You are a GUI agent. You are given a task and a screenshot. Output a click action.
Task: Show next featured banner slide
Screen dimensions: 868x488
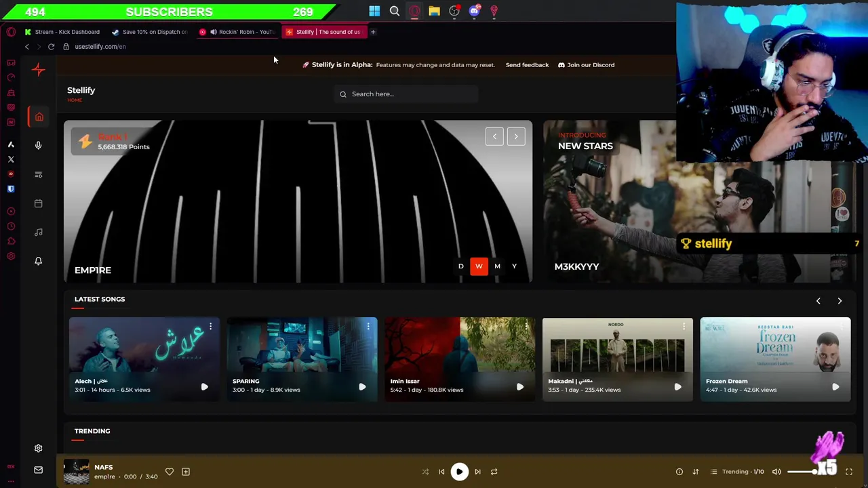[516, 137]
